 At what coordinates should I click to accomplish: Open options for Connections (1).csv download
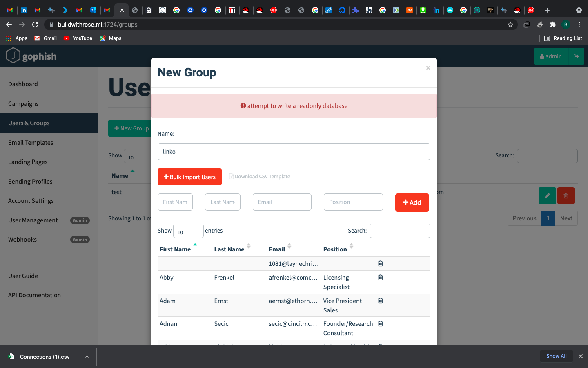click(87, 357)
